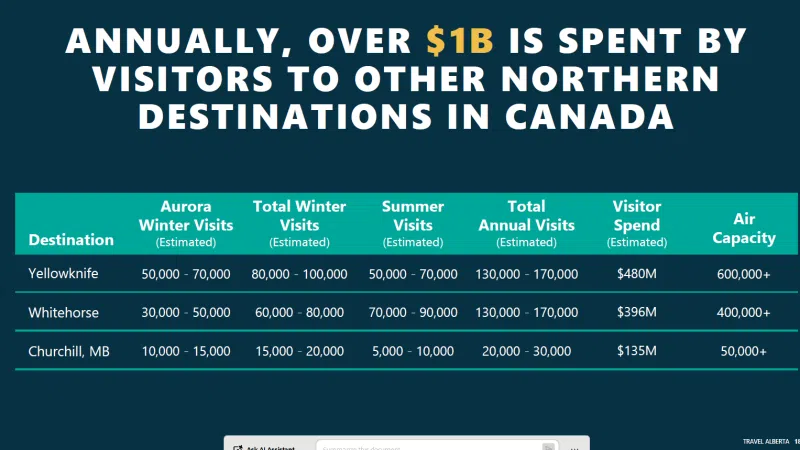
Task: Select the Destination column header
Action: (71, 240)
